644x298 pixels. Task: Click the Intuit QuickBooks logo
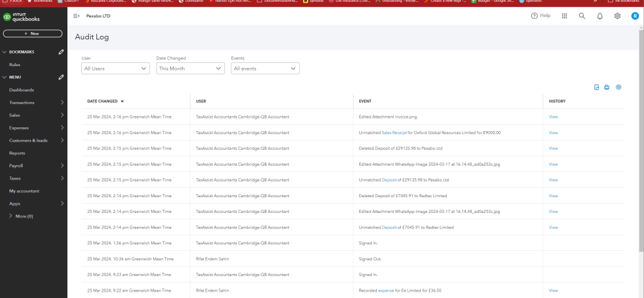21,17
